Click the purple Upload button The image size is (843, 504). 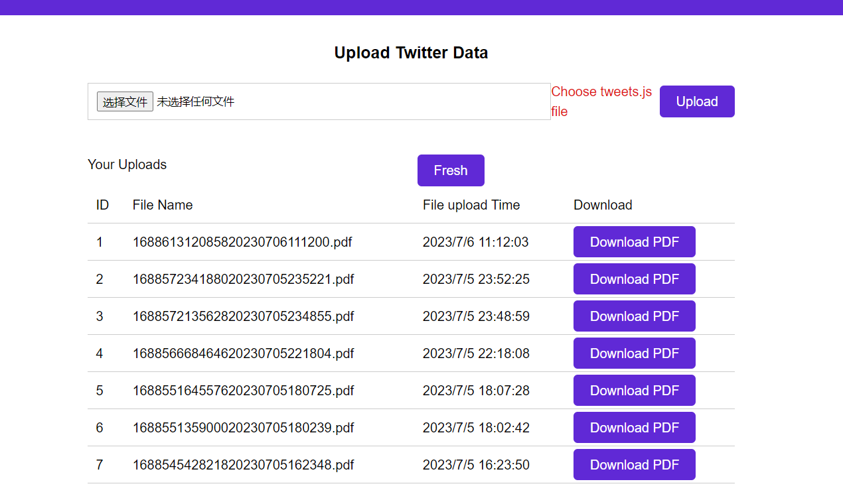tap(697, 101)
